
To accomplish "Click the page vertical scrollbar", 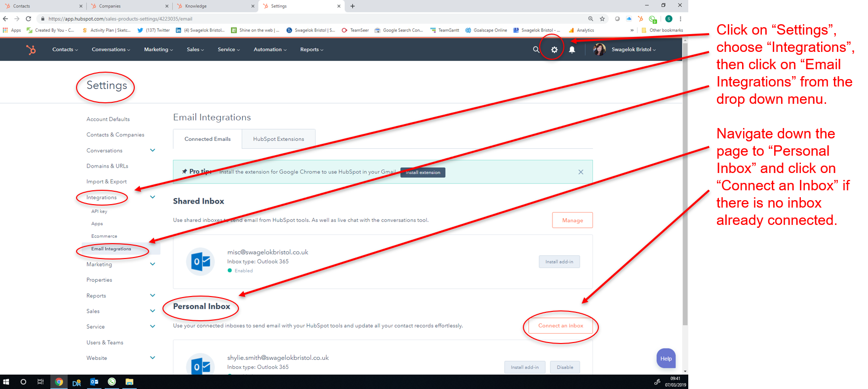I will (685, 183).
